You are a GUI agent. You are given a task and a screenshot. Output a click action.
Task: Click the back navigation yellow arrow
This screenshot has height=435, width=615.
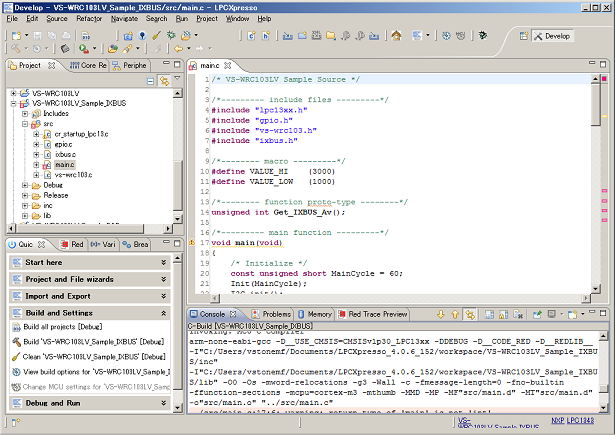178,49
